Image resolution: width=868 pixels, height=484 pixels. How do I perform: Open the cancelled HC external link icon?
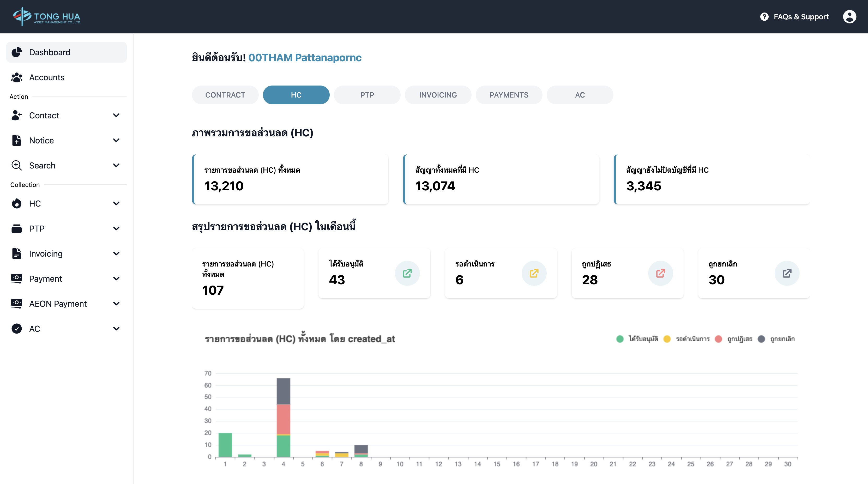(787, 273)
